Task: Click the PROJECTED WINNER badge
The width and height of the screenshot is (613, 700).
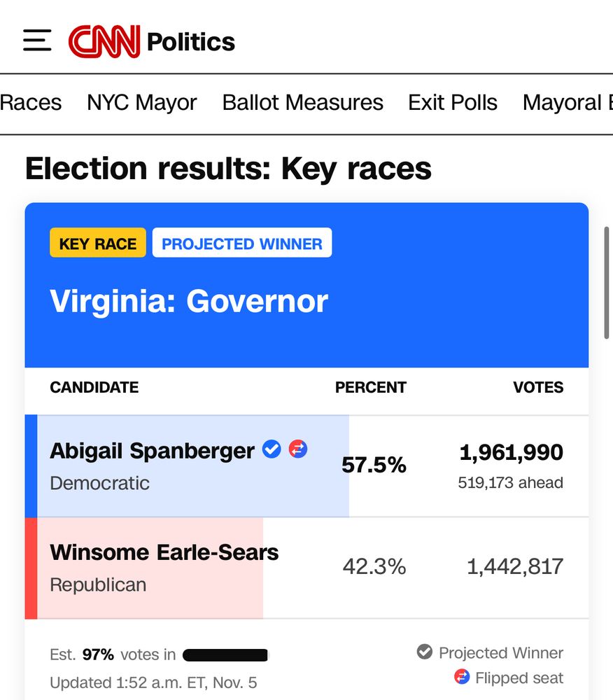Action: [x=242, y=244]
